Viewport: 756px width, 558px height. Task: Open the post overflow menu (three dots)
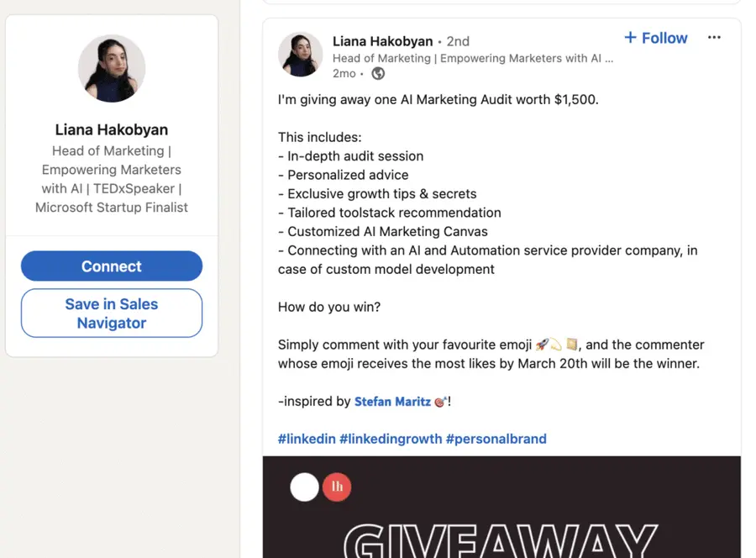pyautogui.click(x=716, y=35)
